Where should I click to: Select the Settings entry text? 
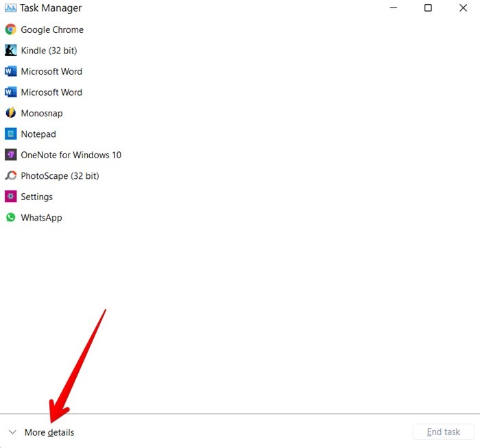(x=37, y=197)
